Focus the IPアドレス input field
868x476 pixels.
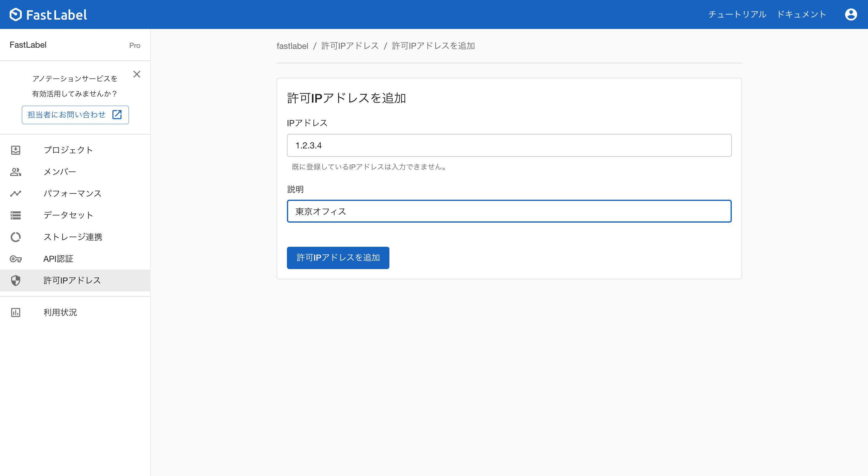(509, 145)
